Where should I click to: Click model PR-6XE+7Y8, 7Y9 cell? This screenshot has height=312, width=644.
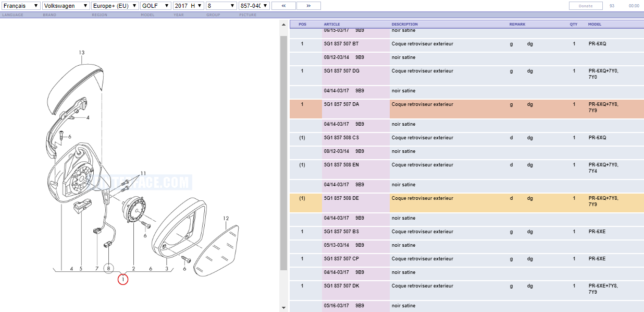(604, 289)
